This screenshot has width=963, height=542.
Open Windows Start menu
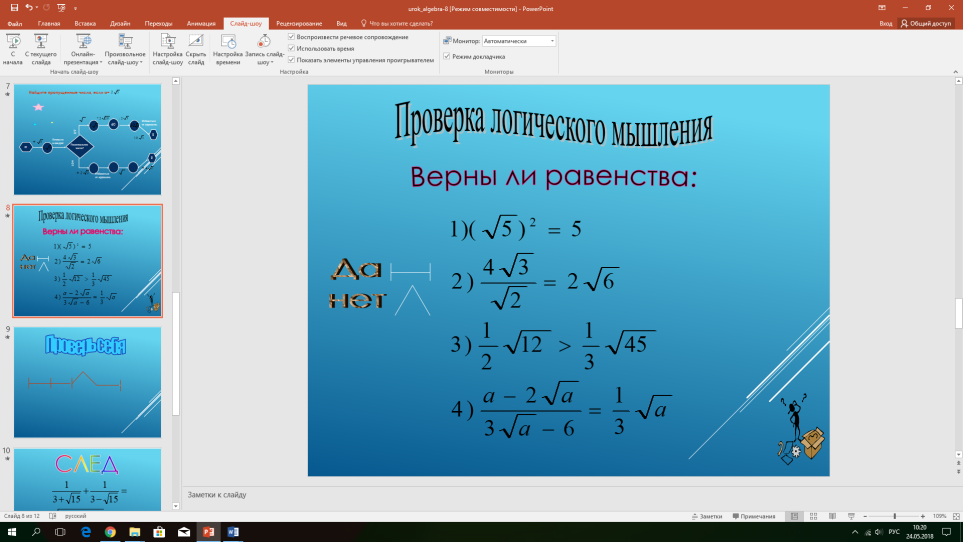[x=12, y=532]
